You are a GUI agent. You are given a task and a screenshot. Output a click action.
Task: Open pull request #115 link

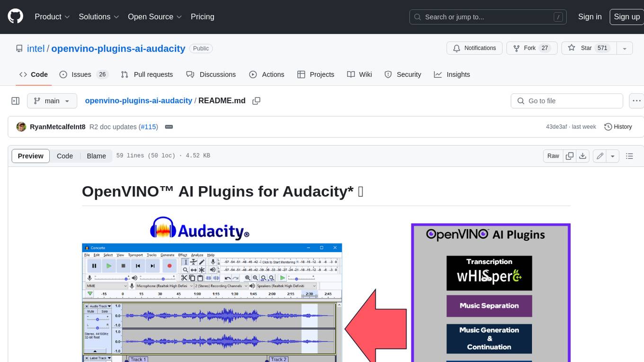pos(148,127)
